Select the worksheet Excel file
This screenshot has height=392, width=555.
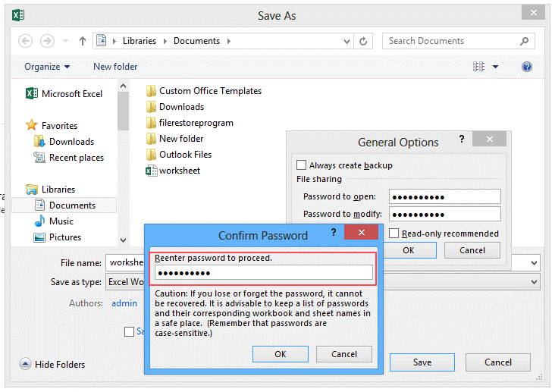click(173, 171)
